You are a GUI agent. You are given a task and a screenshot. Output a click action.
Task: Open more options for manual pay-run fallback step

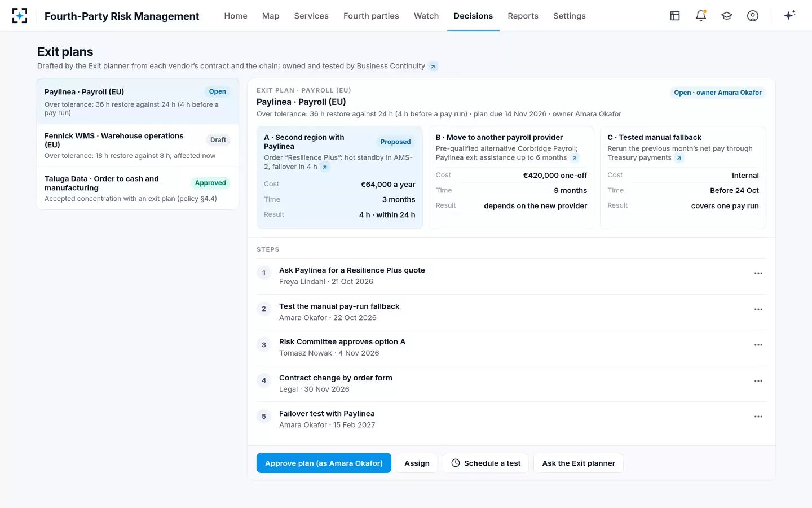click(x=758, y=309)
